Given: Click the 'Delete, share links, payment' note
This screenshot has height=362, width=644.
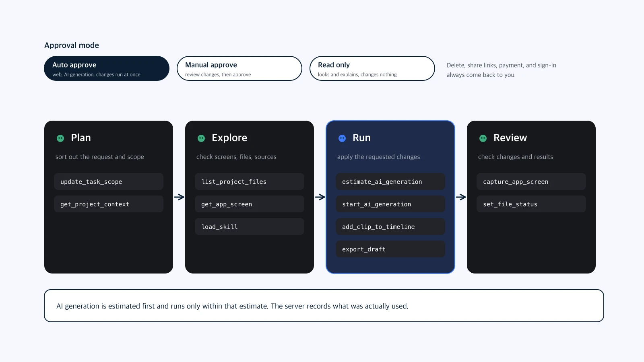Looking at the screenshot, I should [x=502, y=70].
